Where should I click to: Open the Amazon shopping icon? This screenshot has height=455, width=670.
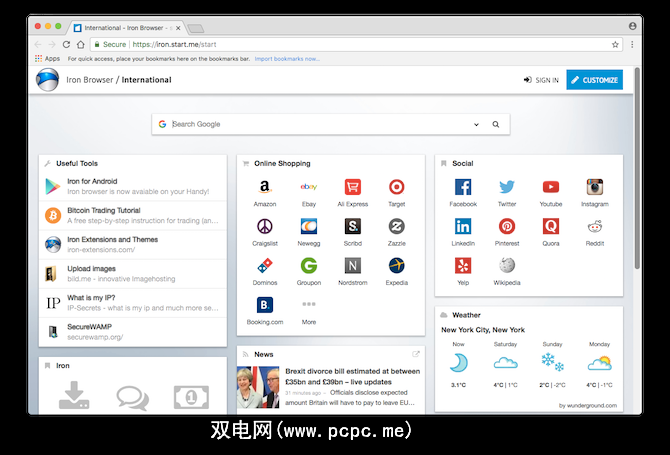265,187
